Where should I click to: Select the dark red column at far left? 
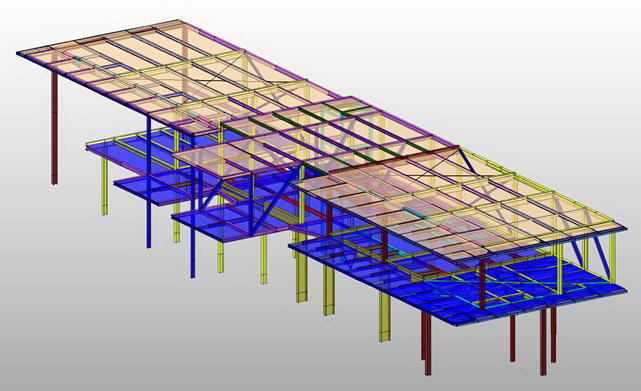pos(54,128)
